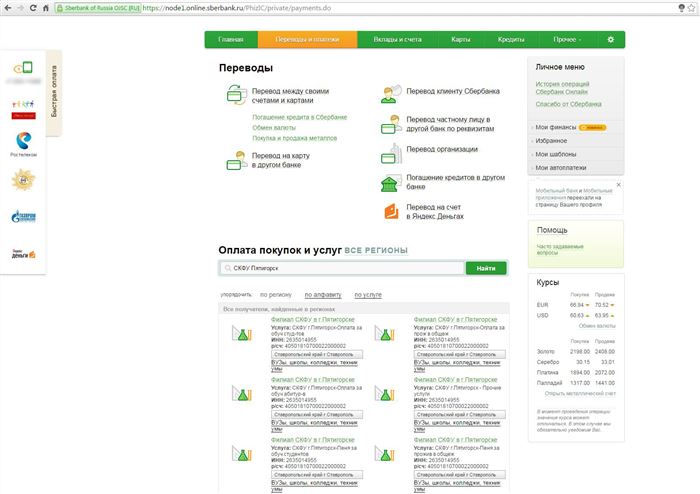Open the Yandex Money quick payment icon

(x=23, y=254)
